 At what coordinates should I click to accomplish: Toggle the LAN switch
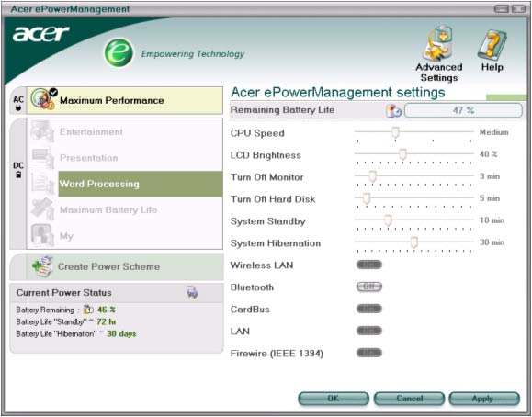(x=369, y=331)
